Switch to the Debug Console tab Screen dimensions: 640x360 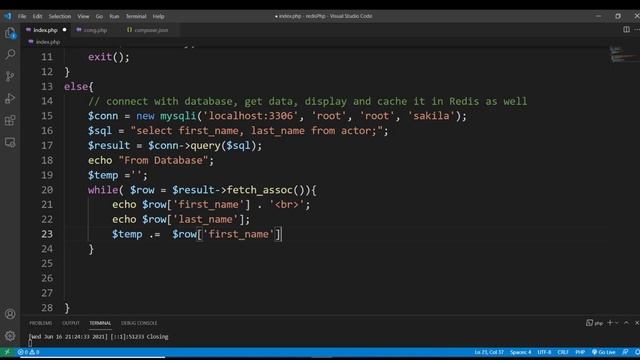click(139, 323)
